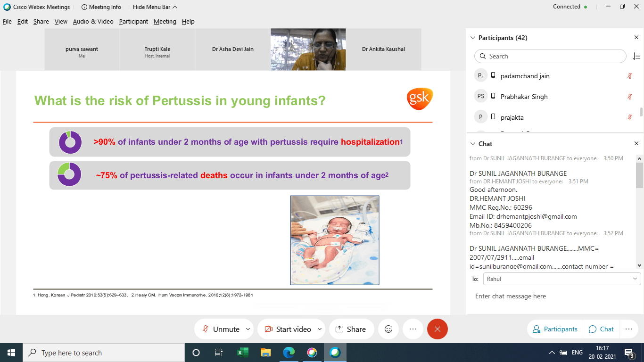Open Excel from the taskbar
The image size is (644, 362).
click(242, 353)
